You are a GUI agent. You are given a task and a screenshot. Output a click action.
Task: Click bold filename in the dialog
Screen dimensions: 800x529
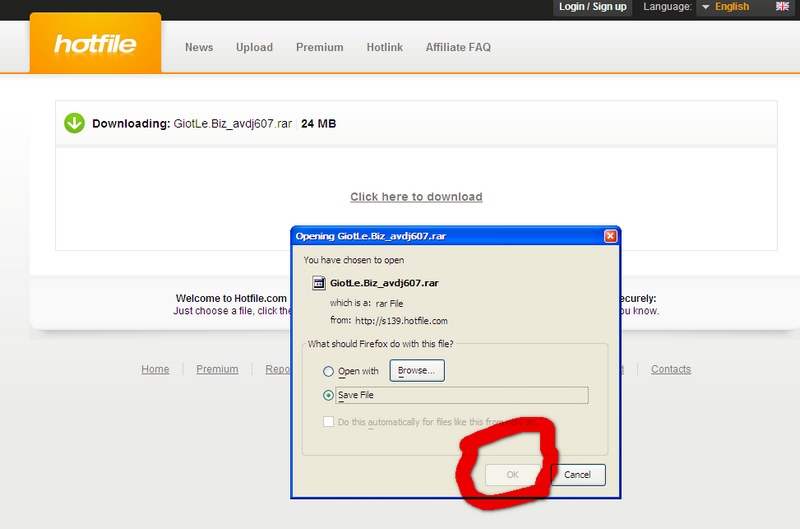[384, 283]
